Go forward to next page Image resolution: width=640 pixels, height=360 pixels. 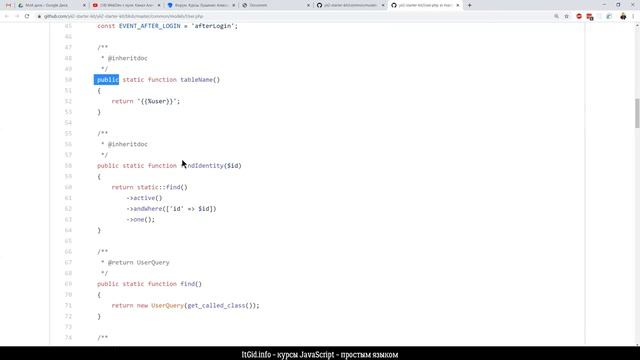17,16
